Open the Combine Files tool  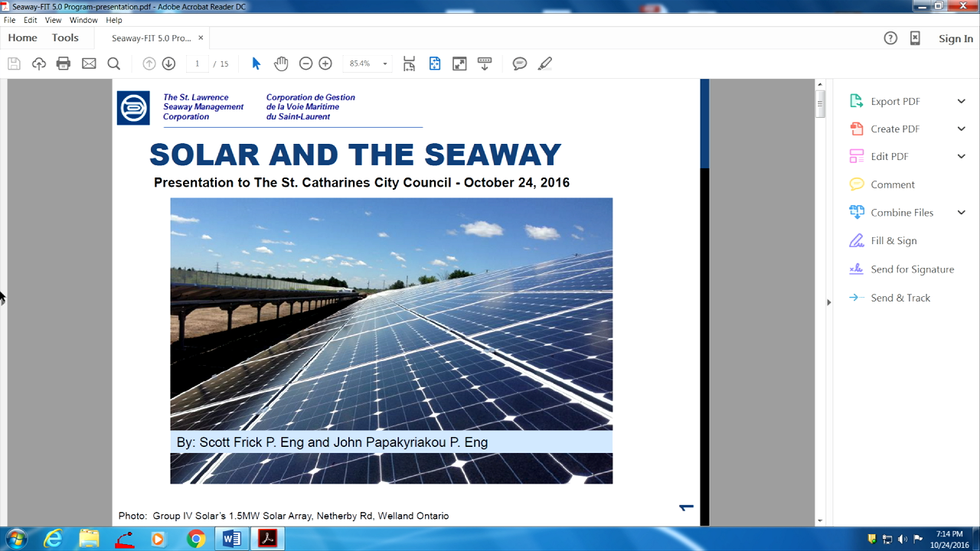pos(902,212)
